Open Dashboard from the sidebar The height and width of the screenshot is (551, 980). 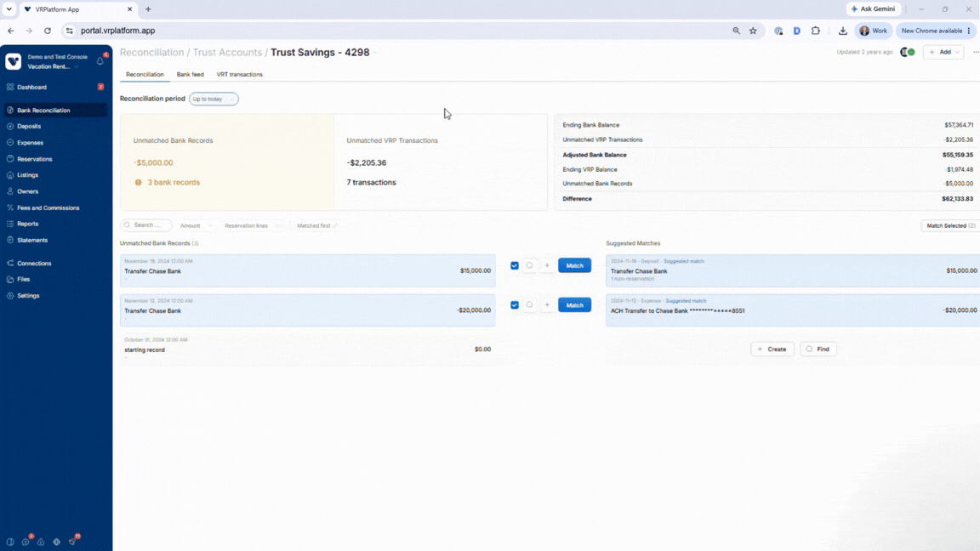tap(31, 88)
